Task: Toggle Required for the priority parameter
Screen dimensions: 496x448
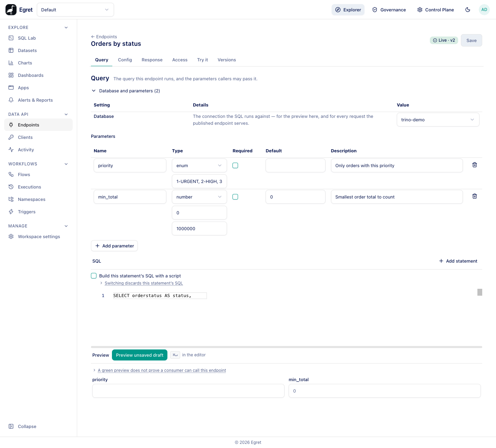Action: [235, 165]
